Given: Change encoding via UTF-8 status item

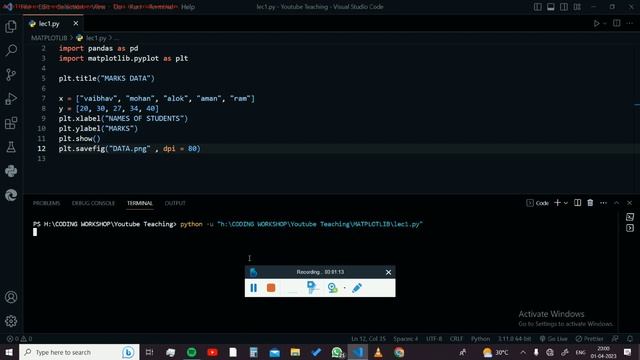Looking at the screenshot, I should click(x=434, y=339).
